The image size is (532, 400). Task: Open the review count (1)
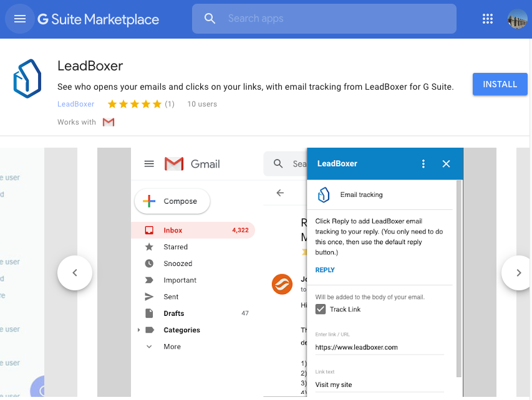point(170,104)
